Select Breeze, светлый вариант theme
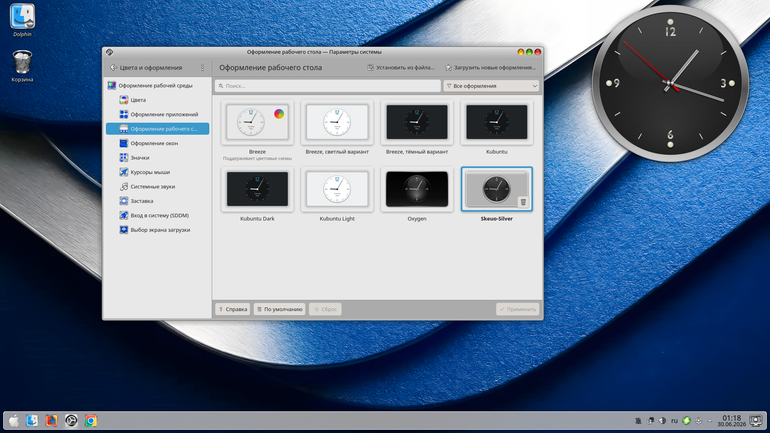Image resolution: width=770 pixels, height=433 pixels. [x=337, y=122]
